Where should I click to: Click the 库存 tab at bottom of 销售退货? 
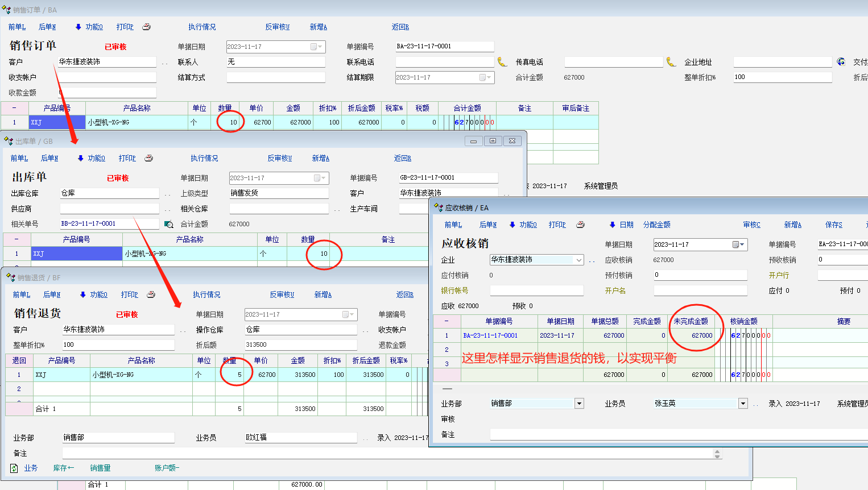pos(63,468)
